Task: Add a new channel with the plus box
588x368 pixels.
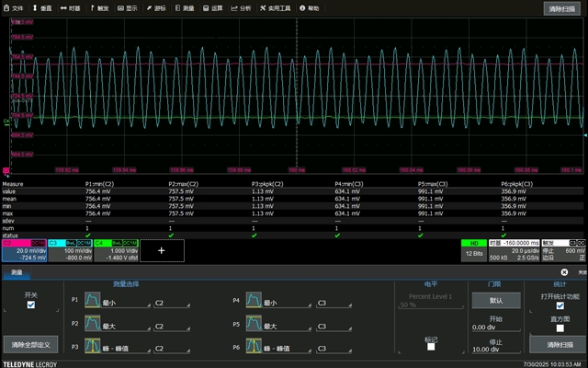Action: [x=162, y=249]
